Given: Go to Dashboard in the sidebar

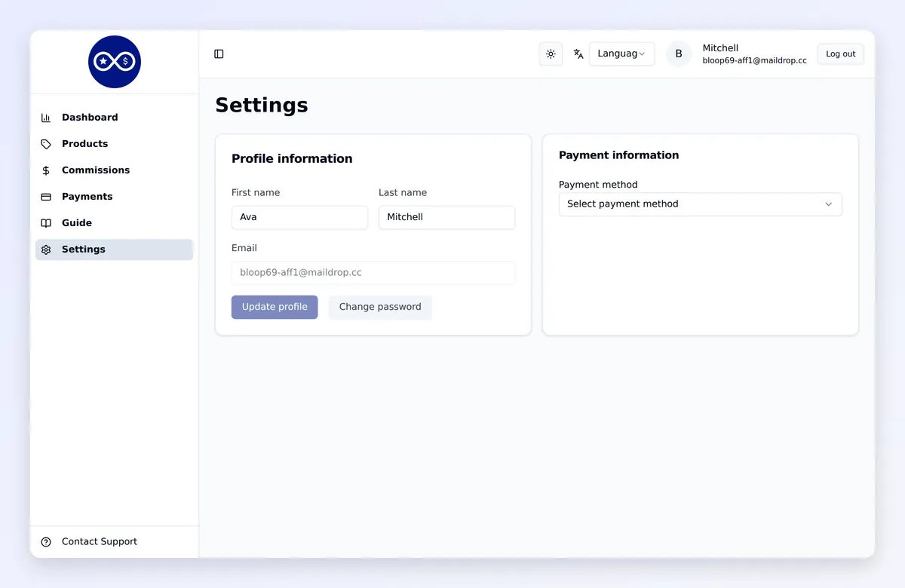Looking at the screenshot, I should (114, 118).
